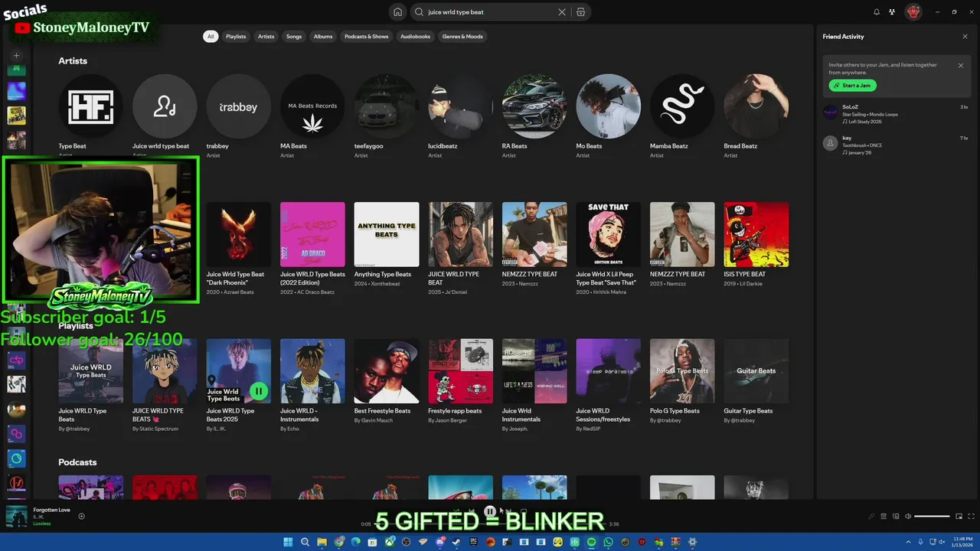Open Guitar Type Beats playlist cover
Image resolution: width=980 pixels, height=551 pixels.
click(x=756, y=371)
